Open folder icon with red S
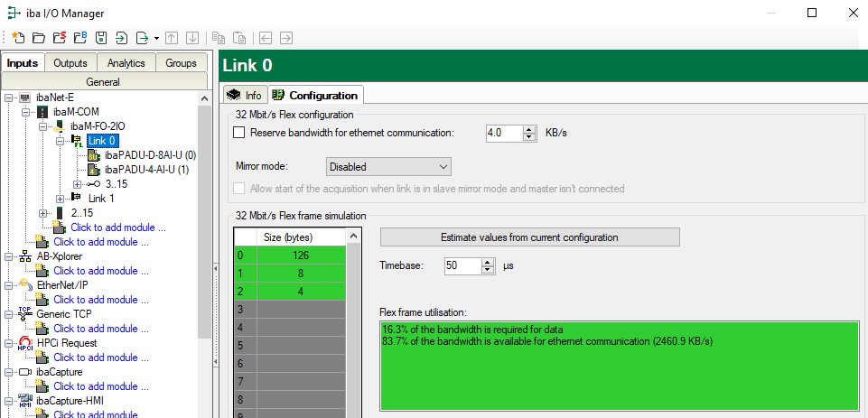 pos(60,38)
